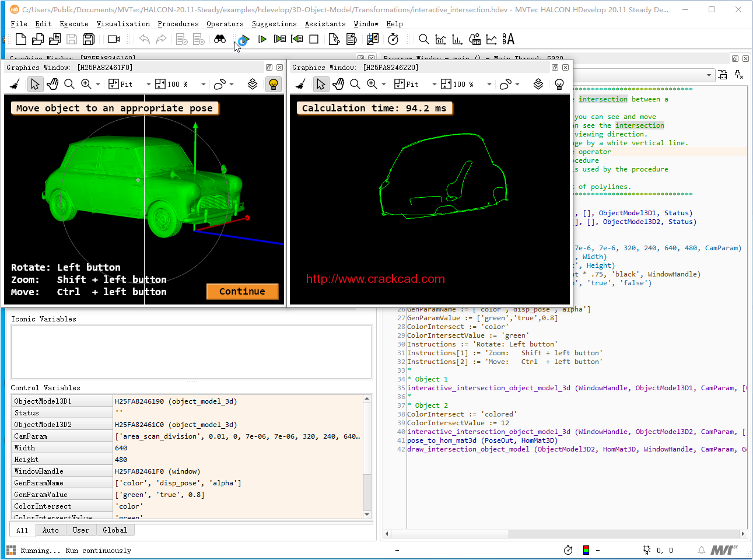The image size is (753, 560).
Task: Open procedure selector dropdown in program window
Action: (709, 75)
